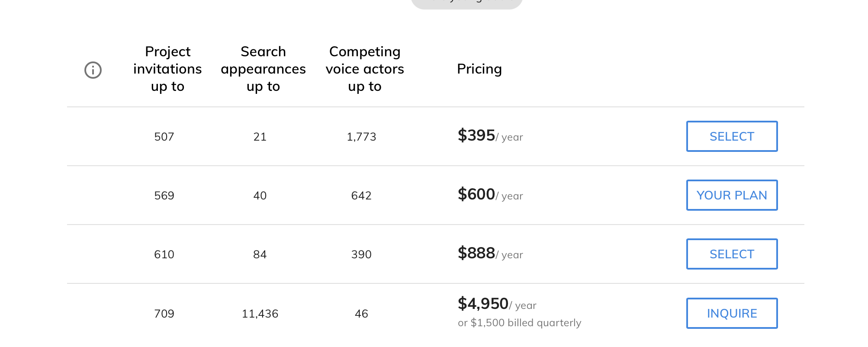Viewport: 868px width, 347px height.
Task: Click the 11,436 search appearances value
Action: [x=260, y=314]
